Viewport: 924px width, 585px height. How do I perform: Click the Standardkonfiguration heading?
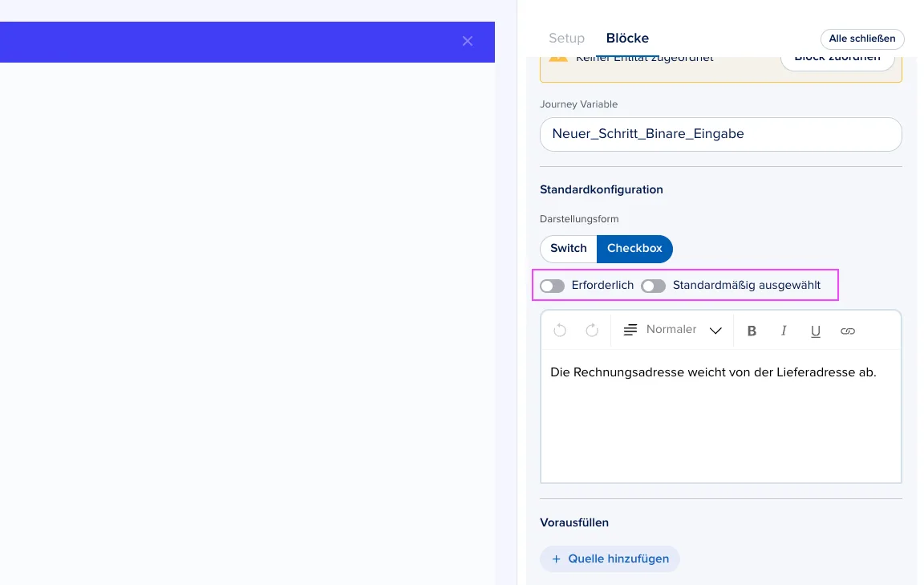601,189
